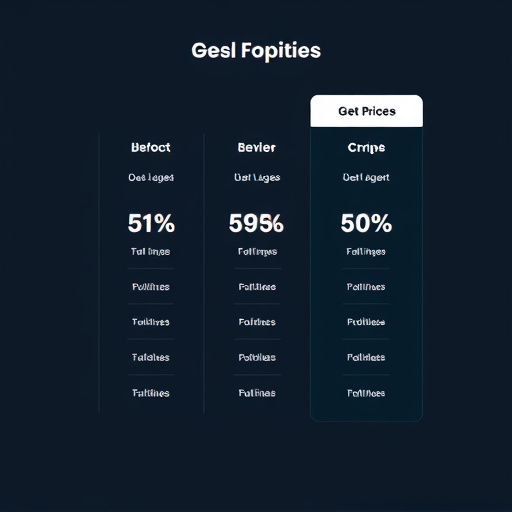Image resolution: width=512 pixels, height=512 pixels.
Task: Open the subtitle link under Befoct
Action: (x=151, y=177)
